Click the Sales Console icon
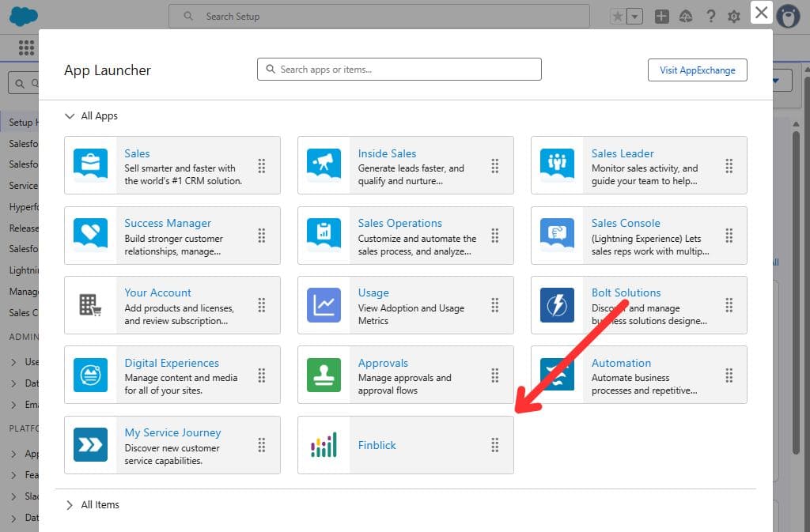 (x=557, y=235)
